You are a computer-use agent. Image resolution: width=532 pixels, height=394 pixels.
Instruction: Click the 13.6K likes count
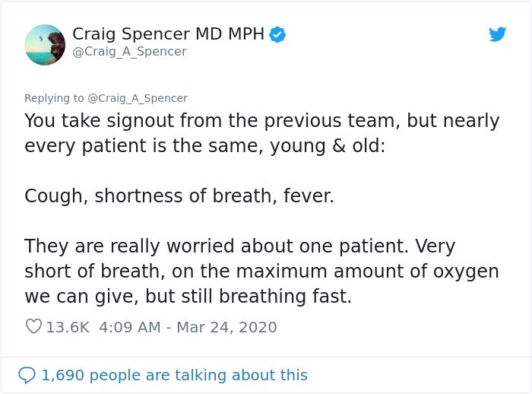[x=68, y=327]
